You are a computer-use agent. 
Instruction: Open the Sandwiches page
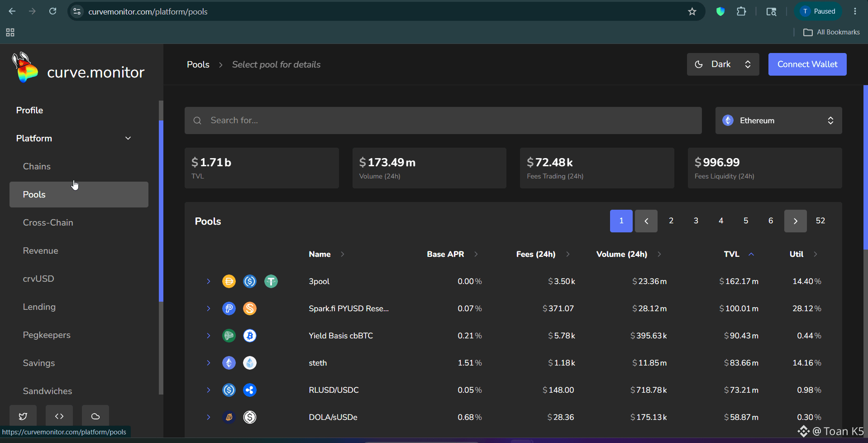pos(48,391)
